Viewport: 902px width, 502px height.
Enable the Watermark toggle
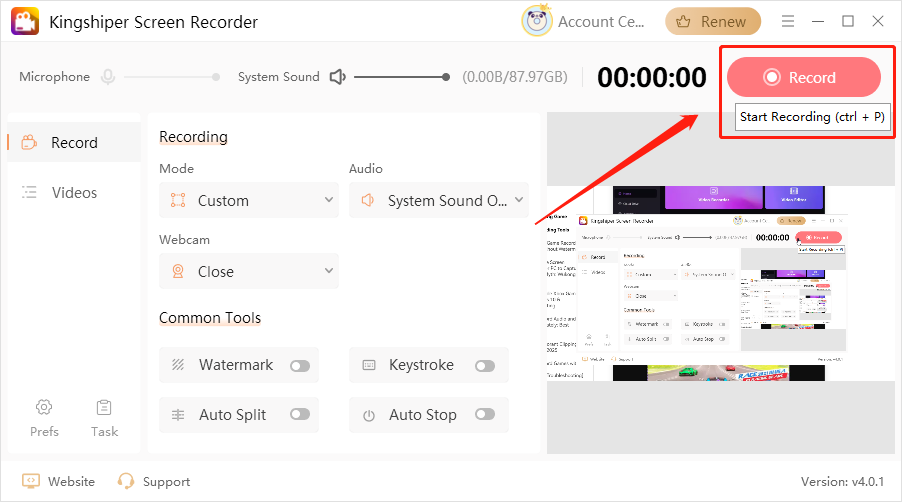pos(300,366)
